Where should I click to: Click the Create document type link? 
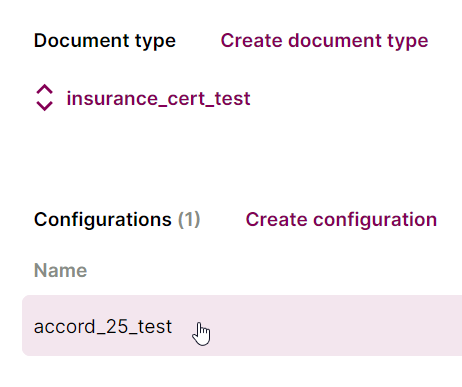[x=324, y=41]
